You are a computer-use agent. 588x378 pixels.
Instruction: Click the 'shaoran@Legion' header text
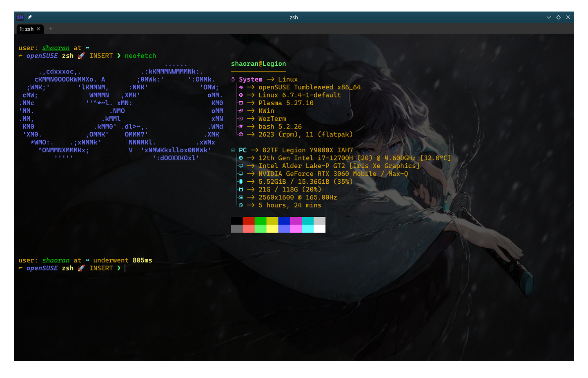(x=258, y=64)
